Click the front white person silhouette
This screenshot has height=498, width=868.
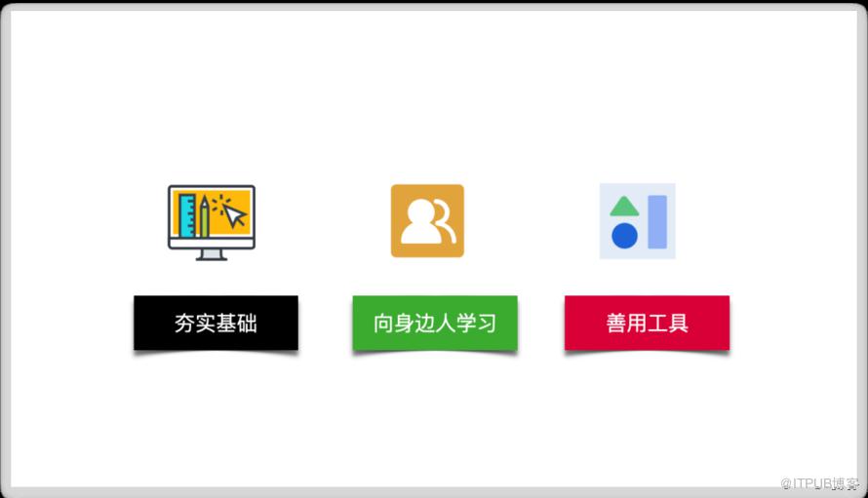click(x=421, y=221)
